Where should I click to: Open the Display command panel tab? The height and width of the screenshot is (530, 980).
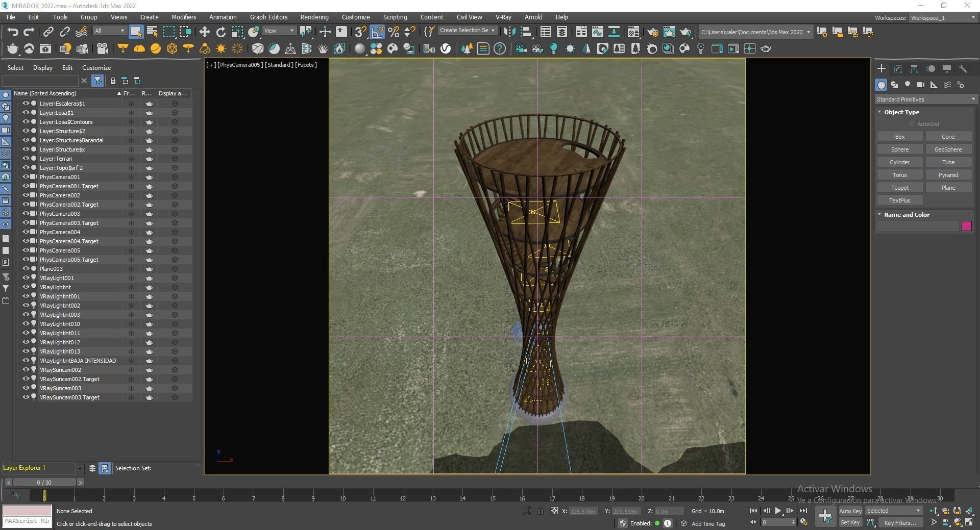(x=947, y=69)
